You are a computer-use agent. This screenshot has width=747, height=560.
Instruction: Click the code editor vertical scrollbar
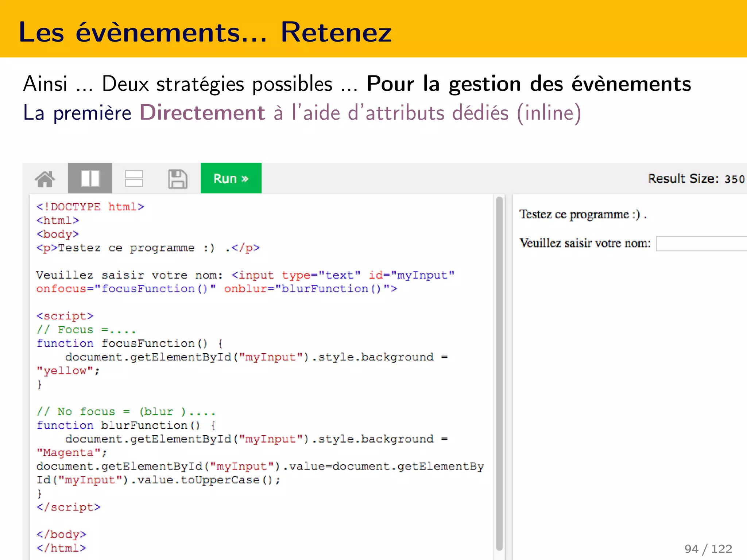click(x=499, y=374)
